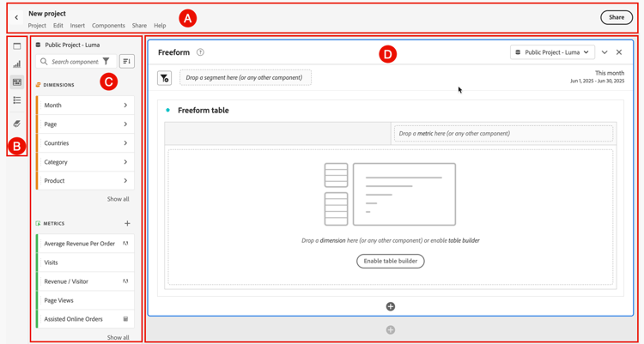
Task: Click the Drop a metric here zone
Action: point(503,134)
